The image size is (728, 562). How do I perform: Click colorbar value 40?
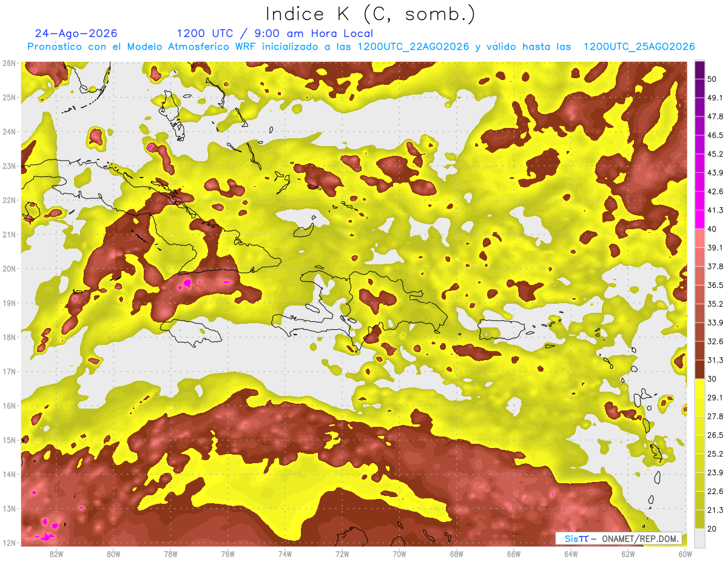pyautogui.click(x=713, y=229)
